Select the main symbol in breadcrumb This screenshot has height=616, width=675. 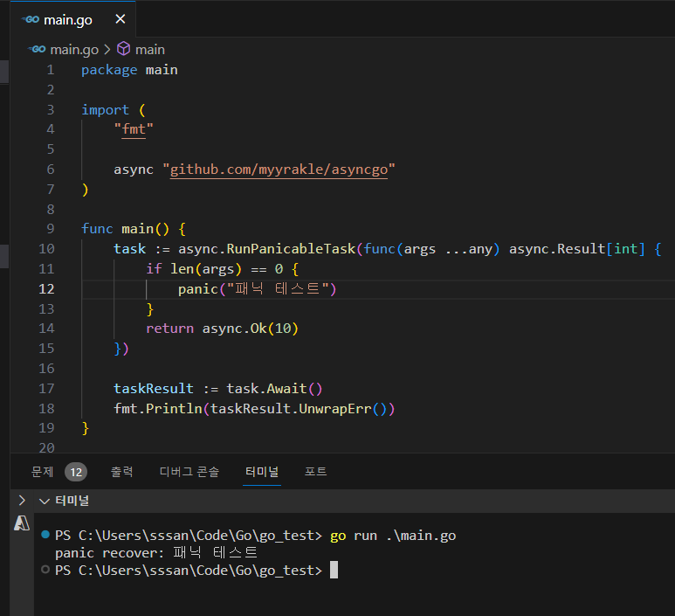149,50
